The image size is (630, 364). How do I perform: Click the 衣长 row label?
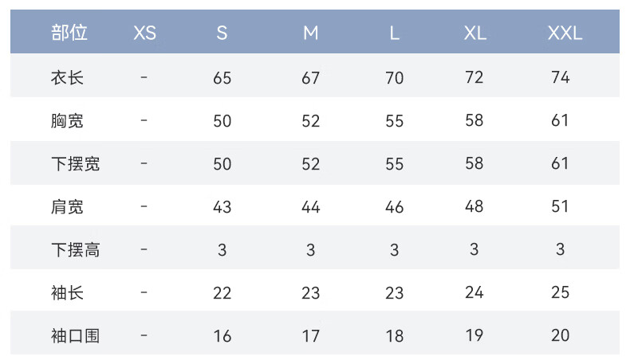[67, 77]
